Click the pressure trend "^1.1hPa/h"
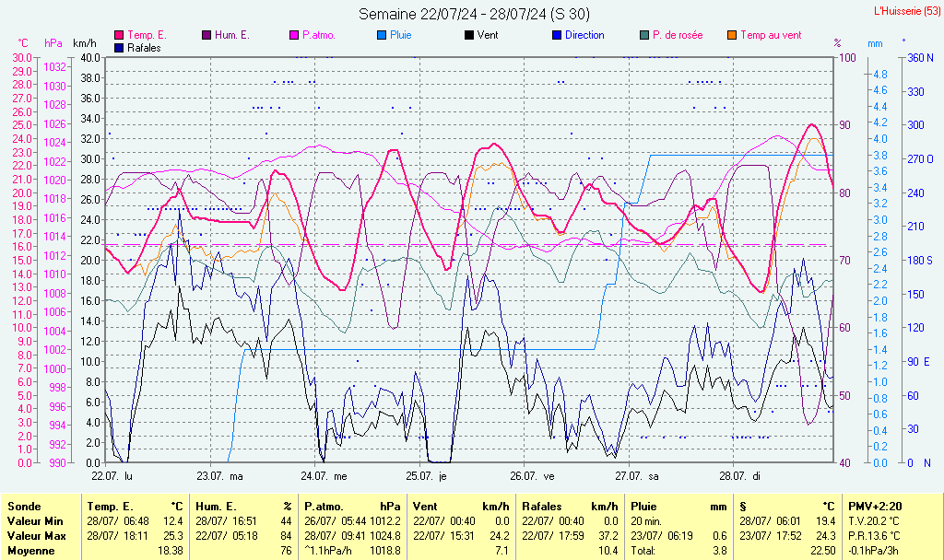This screenshot has width=944, height=560. 328,551
